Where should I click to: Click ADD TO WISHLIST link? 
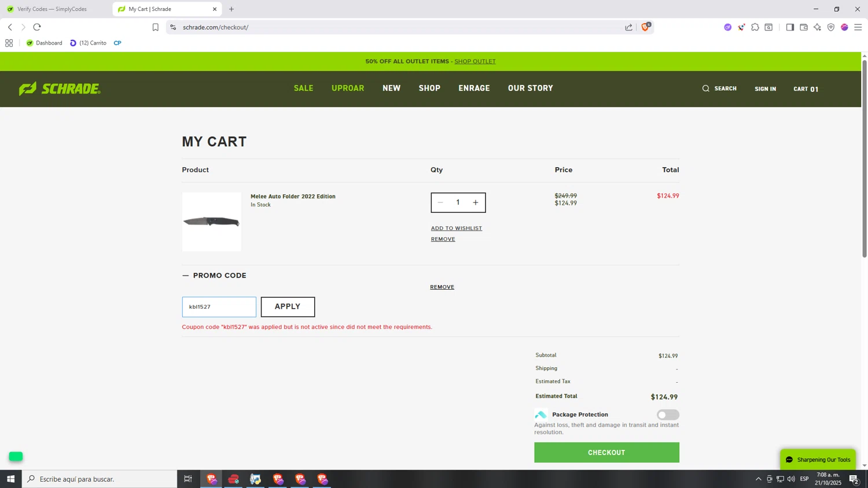click(457, 228)
